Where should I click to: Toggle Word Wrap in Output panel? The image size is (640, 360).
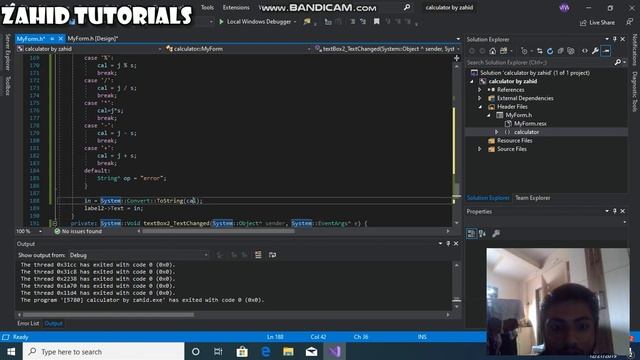coord(272,255)
